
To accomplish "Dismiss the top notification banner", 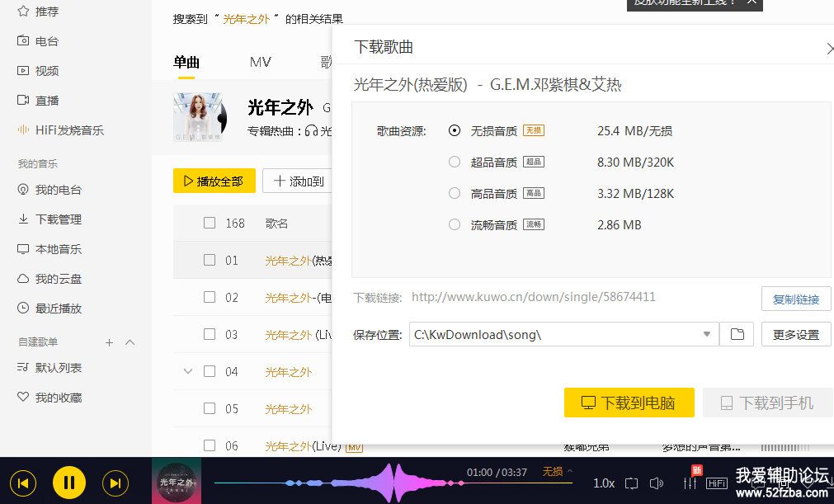I will point(752,2).
